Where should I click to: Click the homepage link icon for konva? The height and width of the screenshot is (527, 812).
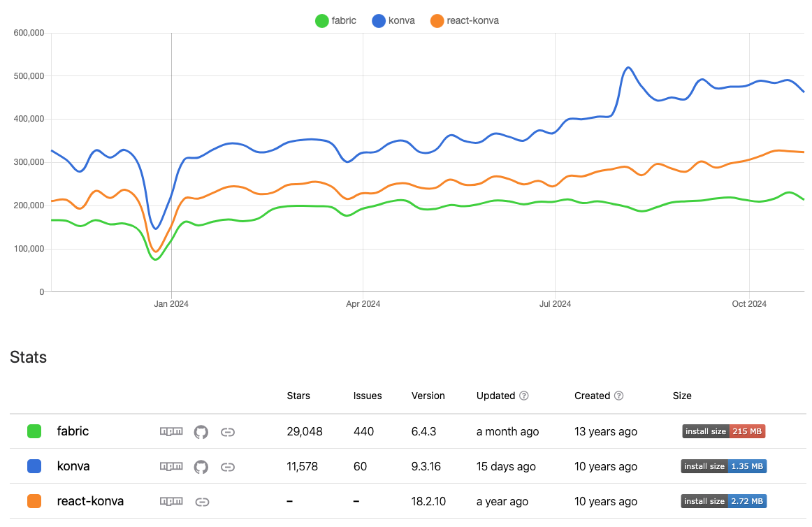point(227,466)
